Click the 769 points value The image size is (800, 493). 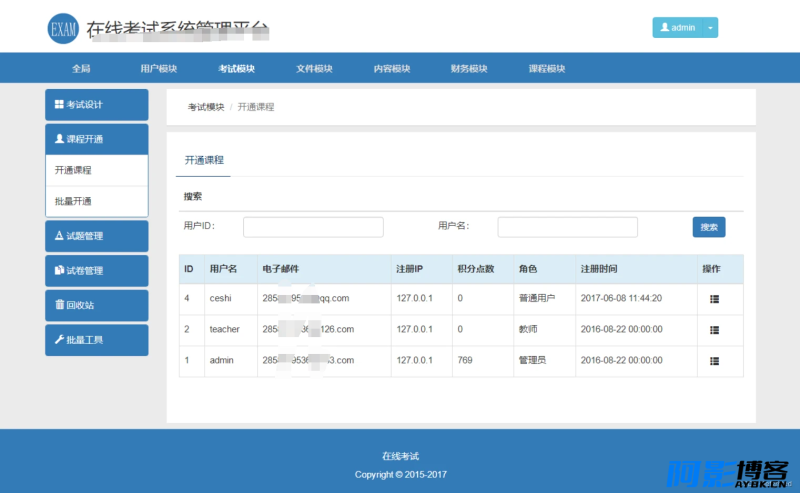point(465,360)
